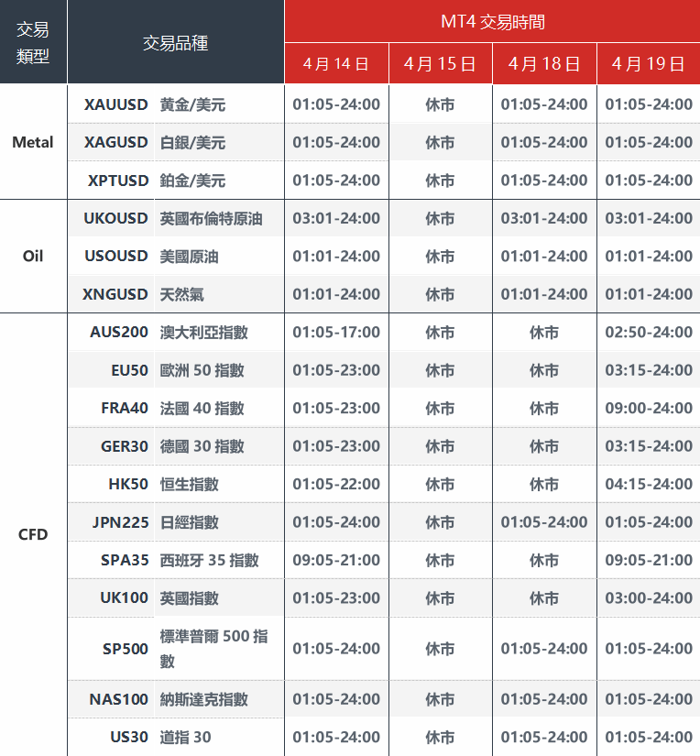Select the 4月19日 column header
700x756 pixels.
649,63
